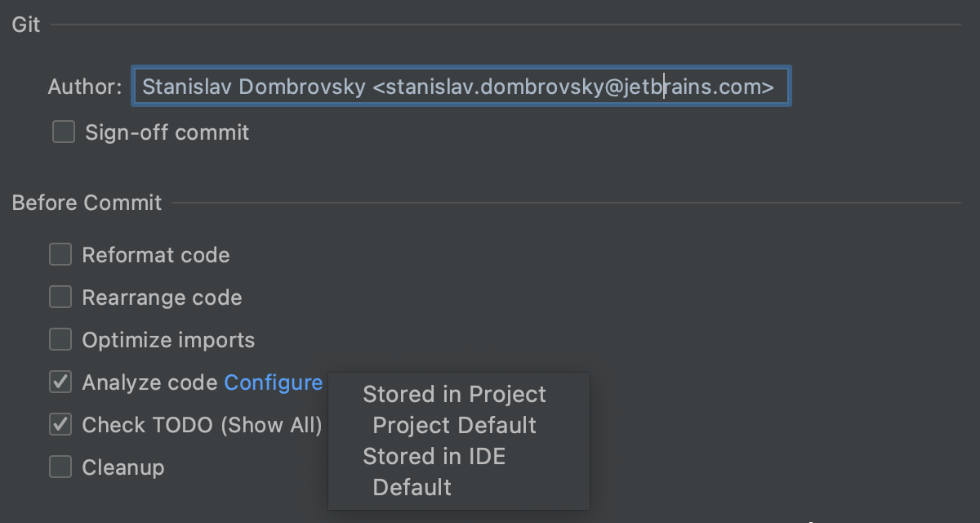
Task: Click the Before Commit section heading
Action: click(x=87, y=203)
